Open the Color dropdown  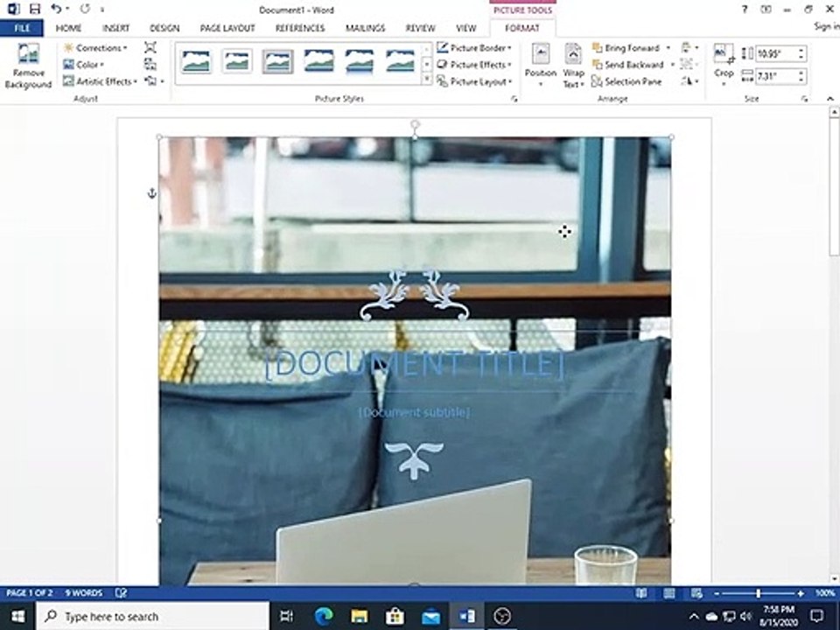click(83, 64)
